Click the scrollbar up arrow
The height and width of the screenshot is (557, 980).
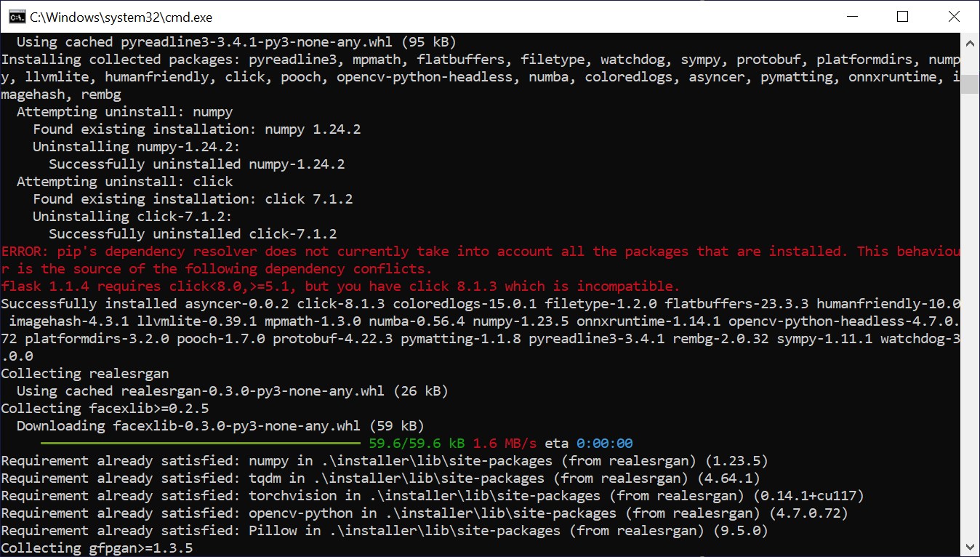[x=971, y=42]
